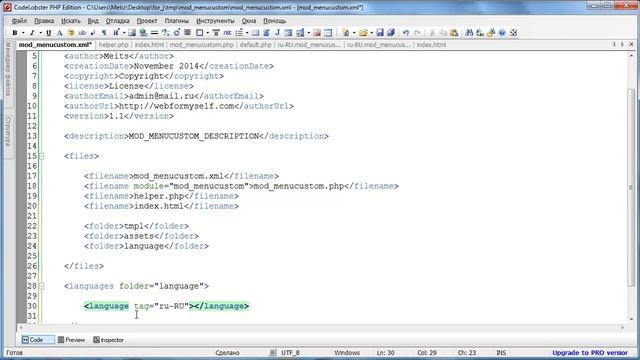Viewport: 640px width, 360px height.
Task: Open the Отладка menu
Action: tap(118, 21)
